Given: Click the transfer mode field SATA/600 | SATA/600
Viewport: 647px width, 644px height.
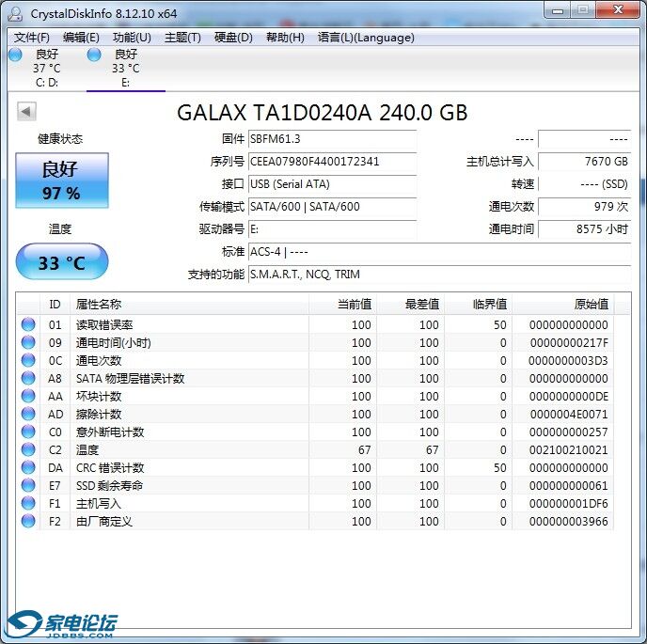Looking at the screenshot, I should [332, 206].
